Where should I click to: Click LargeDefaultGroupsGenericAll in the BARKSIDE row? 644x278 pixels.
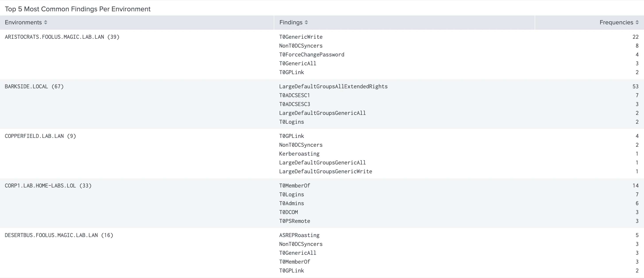pyautogui.click(x=322, y=113)
